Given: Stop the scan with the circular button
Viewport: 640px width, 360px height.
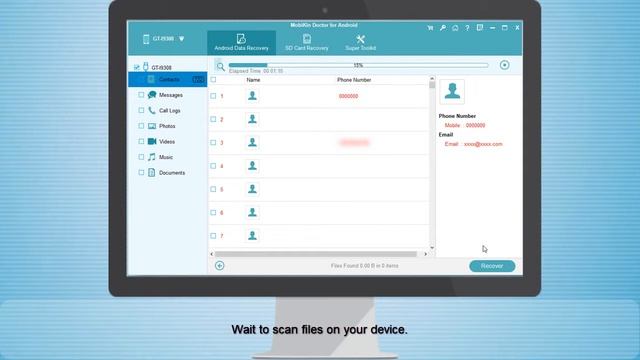Looking at the screenshot, I should (504, 65).
